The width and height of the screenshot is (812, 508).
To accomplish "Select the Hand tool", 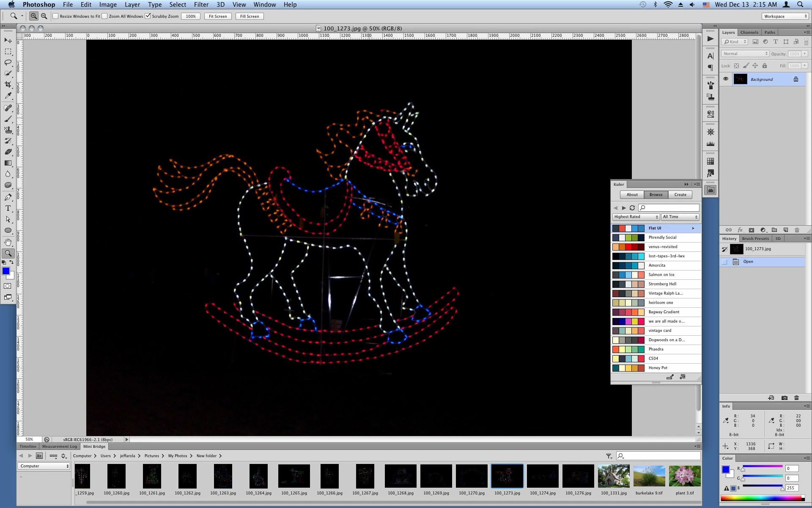I will click(x=8, y=242).
